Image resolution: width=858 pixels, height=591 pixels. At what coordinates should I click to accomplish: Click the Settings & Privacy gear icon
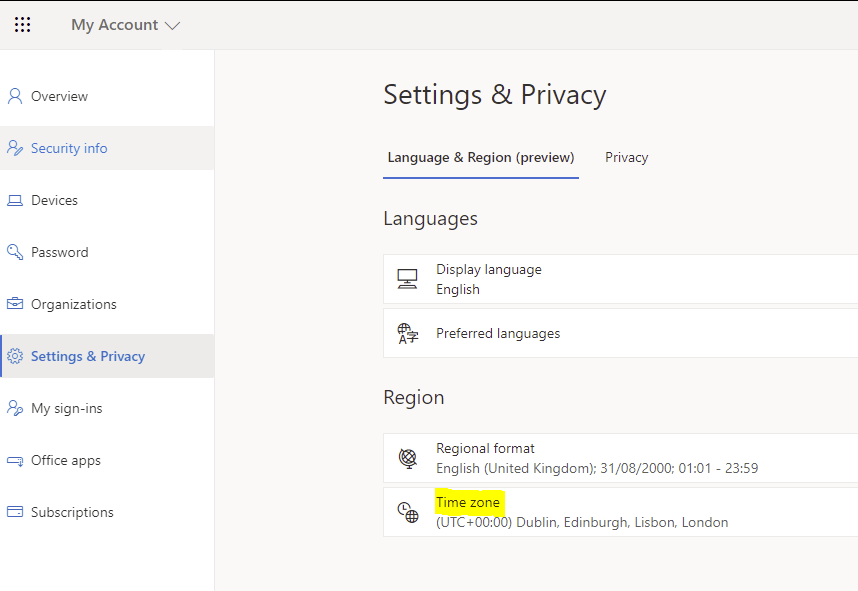click(15, 356)
